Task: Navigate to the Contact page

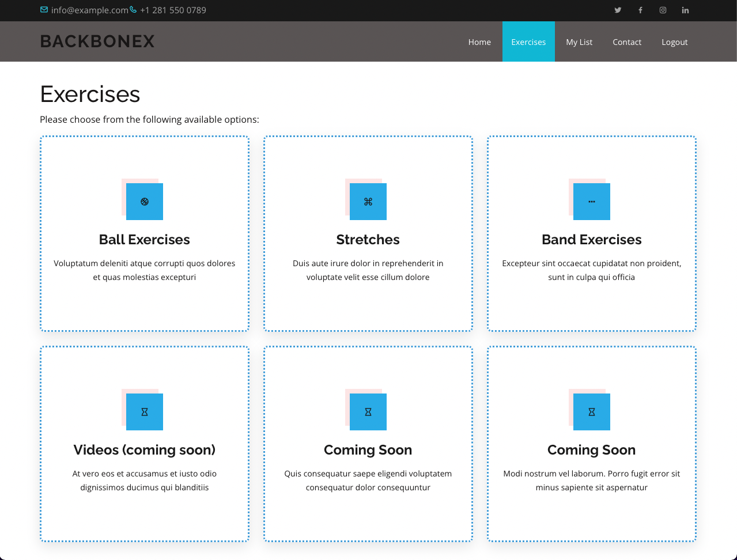Action: (627, 42)
